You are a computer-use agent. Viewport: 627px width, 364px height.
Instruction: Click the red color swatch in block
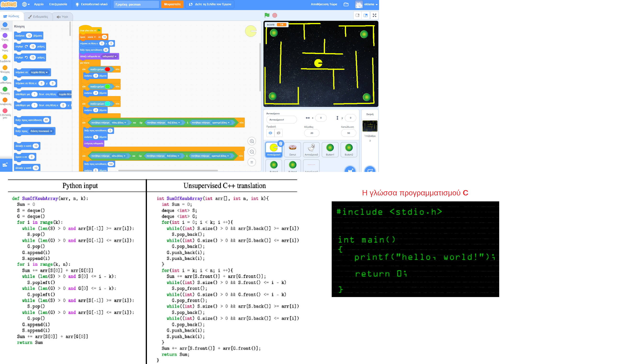pyautogui.click(x=107, y=69)
